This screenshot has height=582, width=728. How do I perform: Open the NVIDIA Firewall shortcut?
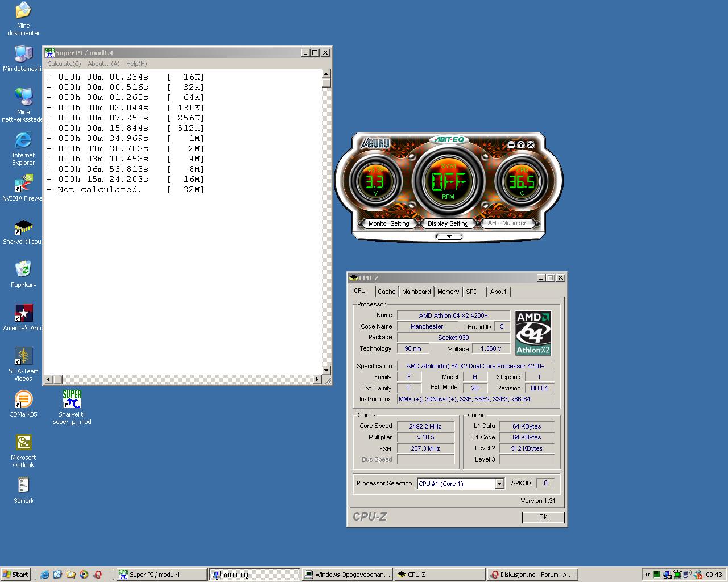(23, 188)
